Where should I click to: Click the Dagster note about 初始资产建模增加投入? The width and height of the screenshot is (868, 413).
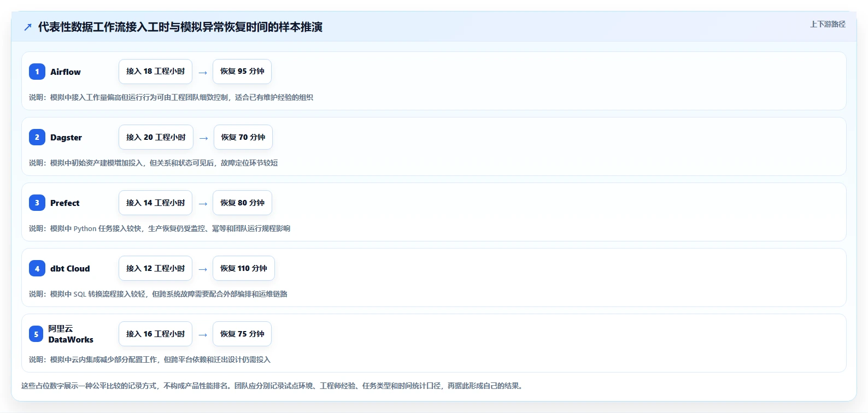click(x=154, y=163)
